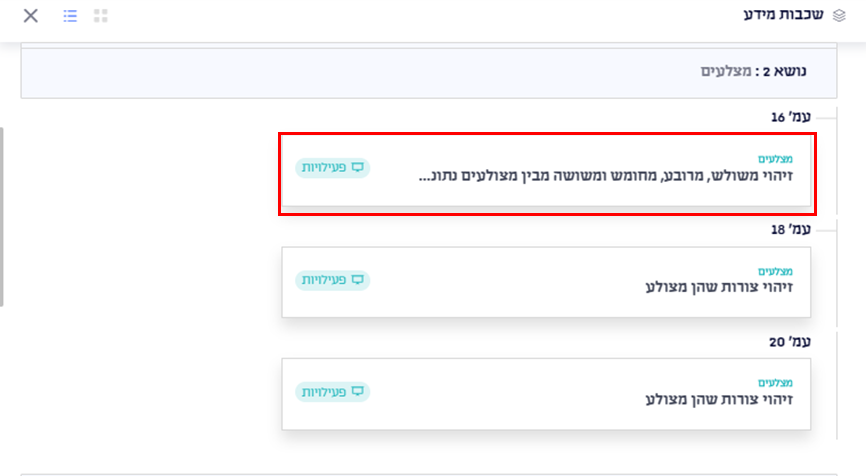Close the שכבות מידע panel
866x476 pixels.
[31, 16]
